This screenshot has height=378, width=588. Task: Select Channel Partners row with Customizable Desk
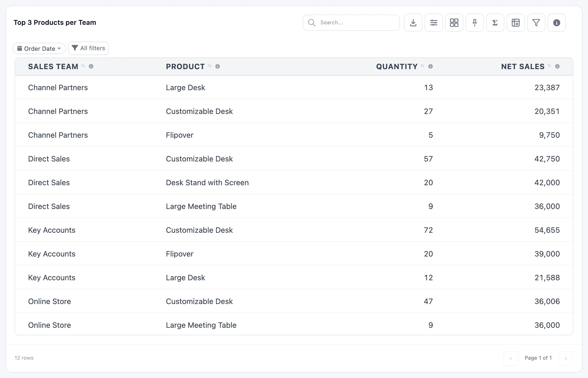[294, 111]
